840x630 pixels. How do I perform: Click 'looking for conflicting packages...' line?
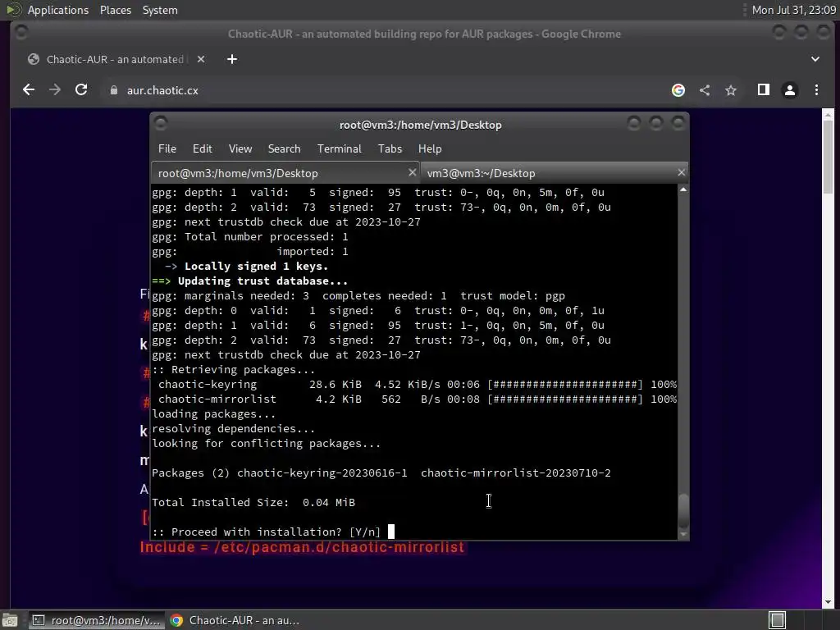pyautogui.click(x=267, y=444)
